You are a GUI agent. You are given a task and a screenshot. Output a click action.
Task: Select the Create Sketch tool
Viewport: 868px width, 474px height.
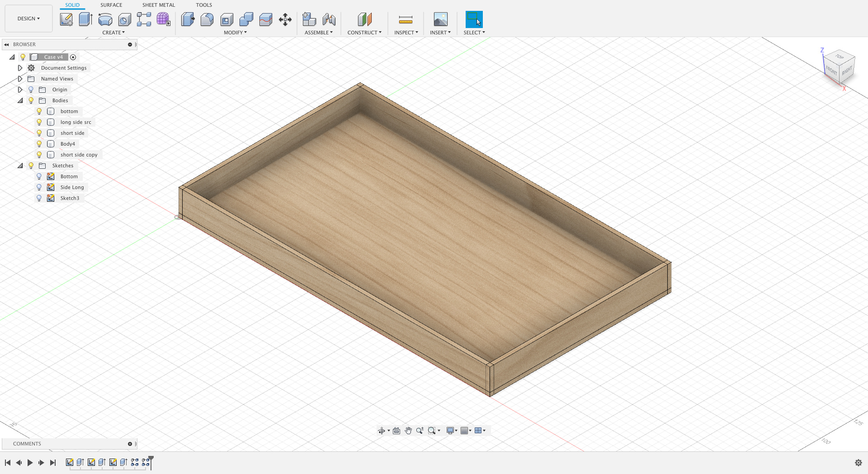[66, 19]
